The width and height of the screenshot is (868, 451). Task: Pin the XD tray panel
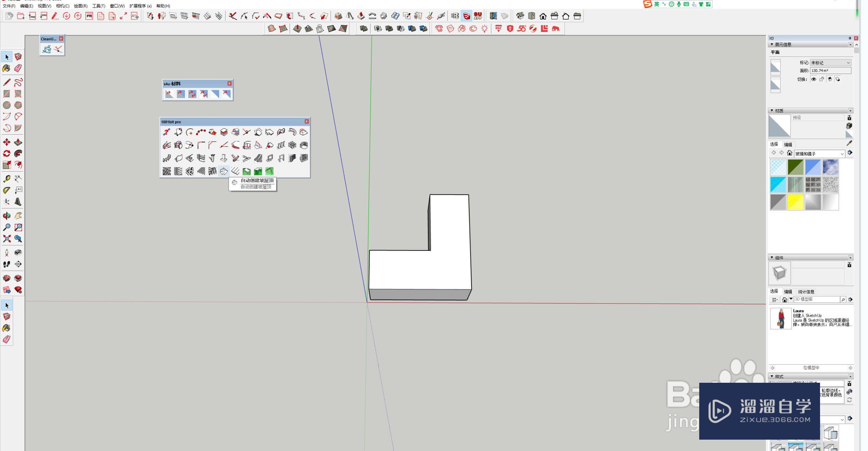tap(850, 38)
